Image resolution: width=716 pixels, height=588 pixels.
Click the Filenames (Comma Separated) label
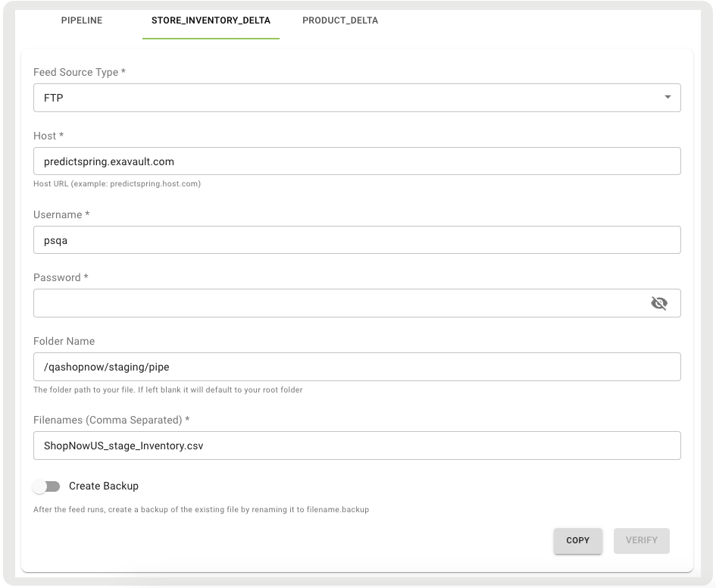pos(111,420)
